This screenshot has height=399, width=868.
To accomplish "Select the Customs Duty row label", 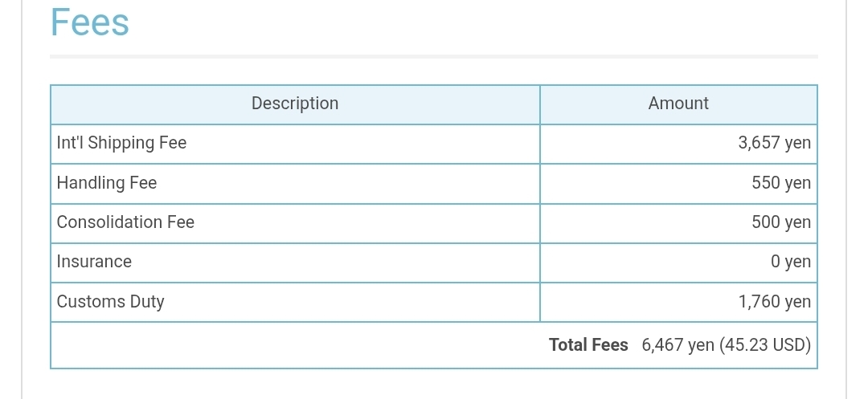I will [110, 302].
